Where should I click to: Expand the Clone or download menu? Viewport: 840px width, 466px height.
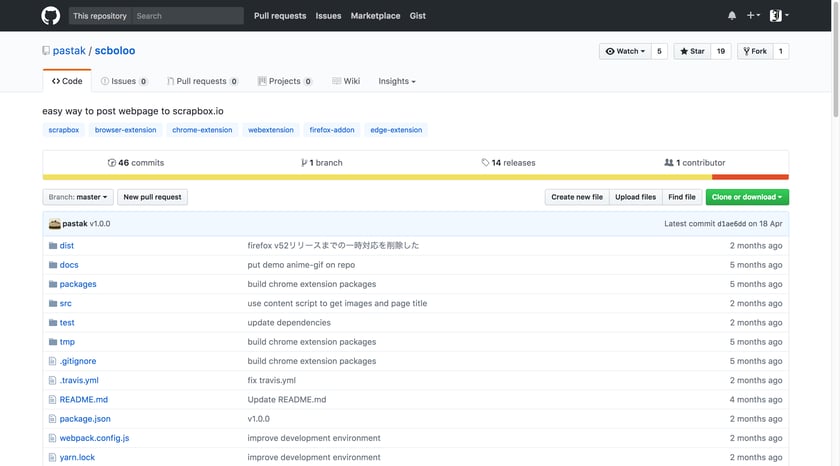click(x=747, y=197)
